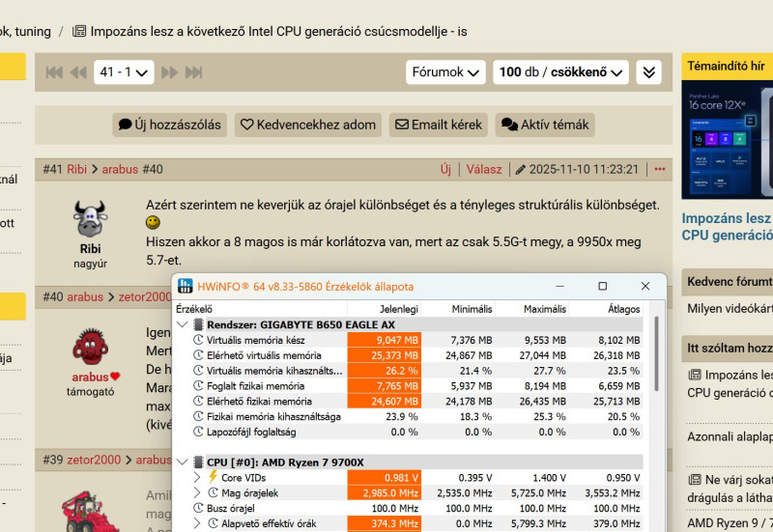Open the Impozáns lesz article link in sidebar

point(728,227)
